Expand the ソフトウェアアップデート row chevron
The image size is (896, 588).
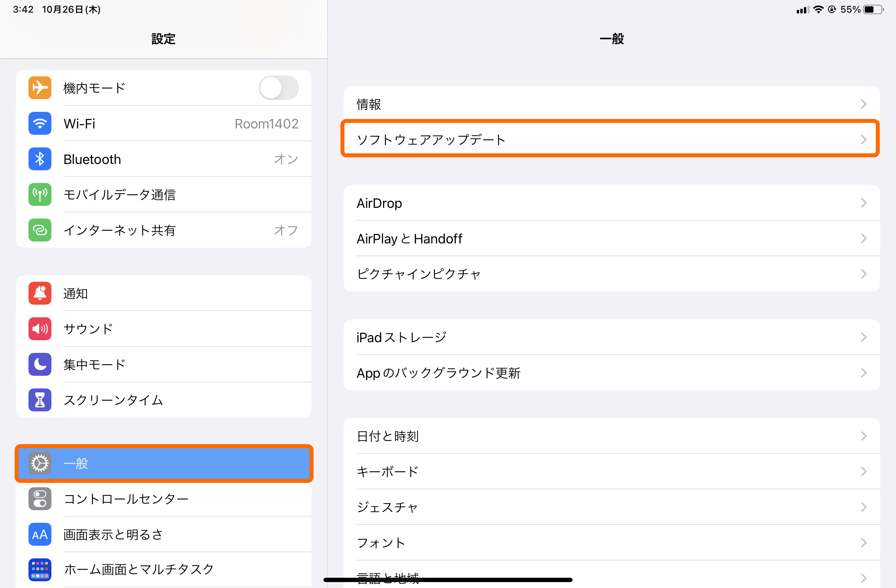point(864,139)
